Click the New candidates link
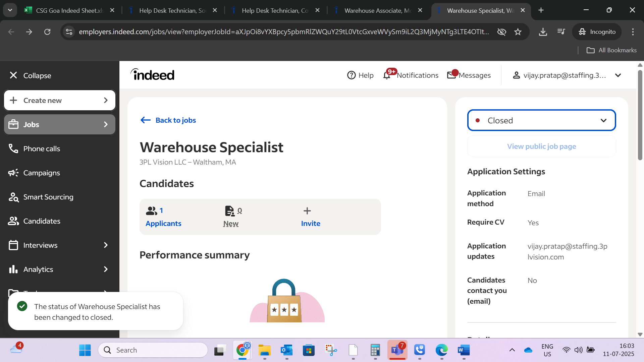Image resolution: width=644 pixels, height=362 pixels. [231, 224]
